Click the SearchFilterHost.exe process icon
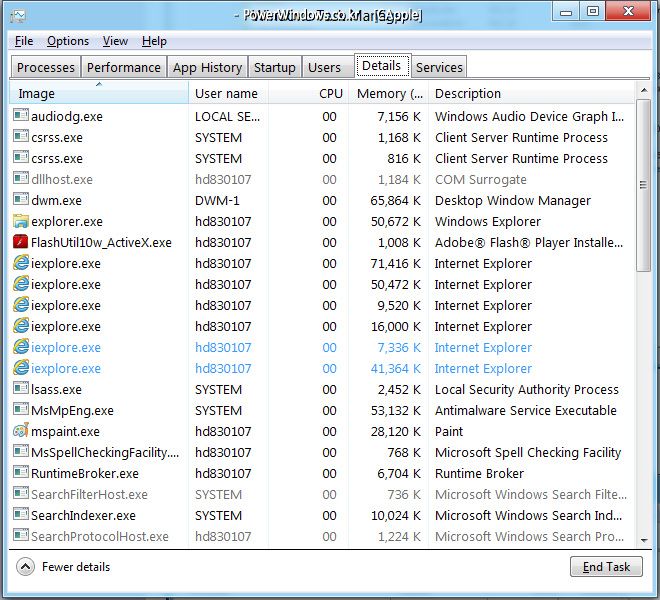660x600 pixels. point(21,493)
